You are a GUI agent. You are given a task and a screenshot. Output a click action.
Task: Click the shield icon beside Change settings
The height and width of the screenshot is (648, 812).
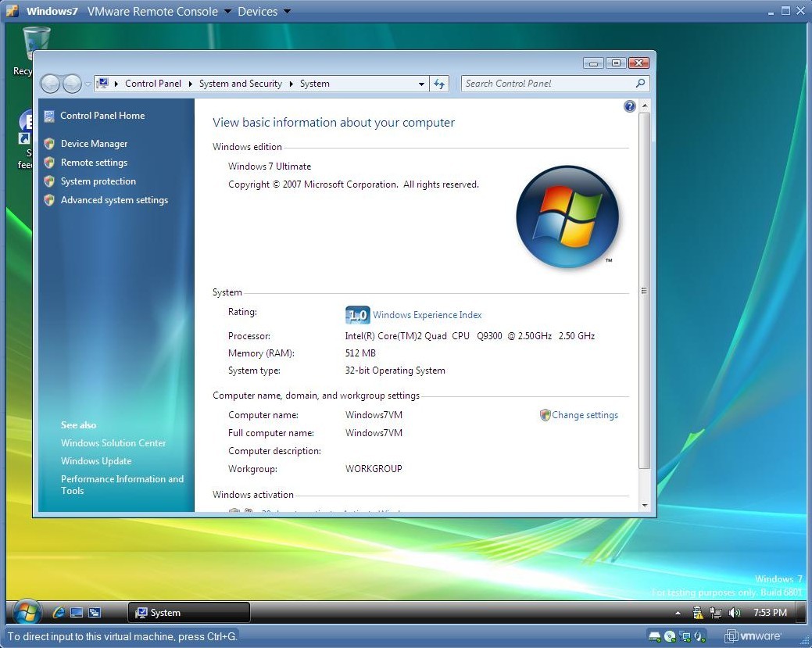(544, 415)
